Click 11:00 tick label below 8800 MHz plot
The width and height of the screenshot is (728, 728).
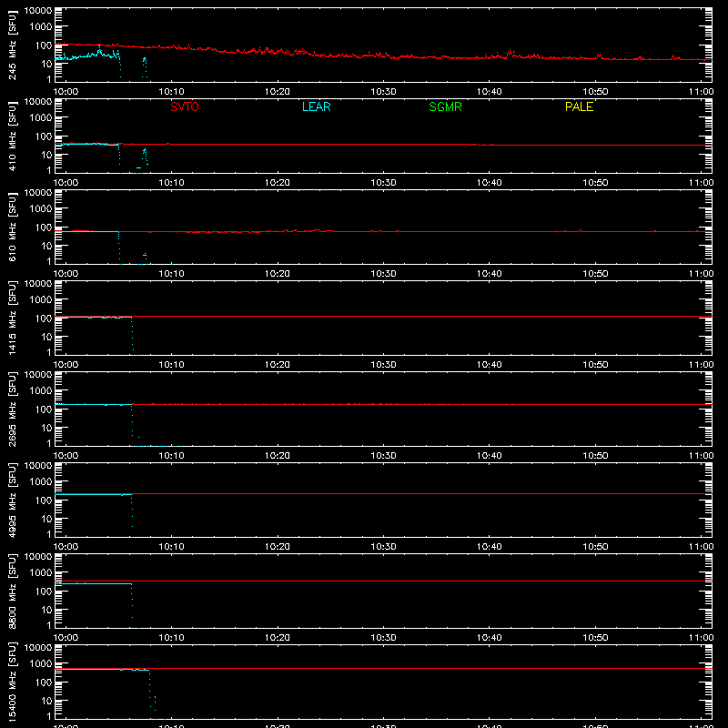(x=701, y=638)
